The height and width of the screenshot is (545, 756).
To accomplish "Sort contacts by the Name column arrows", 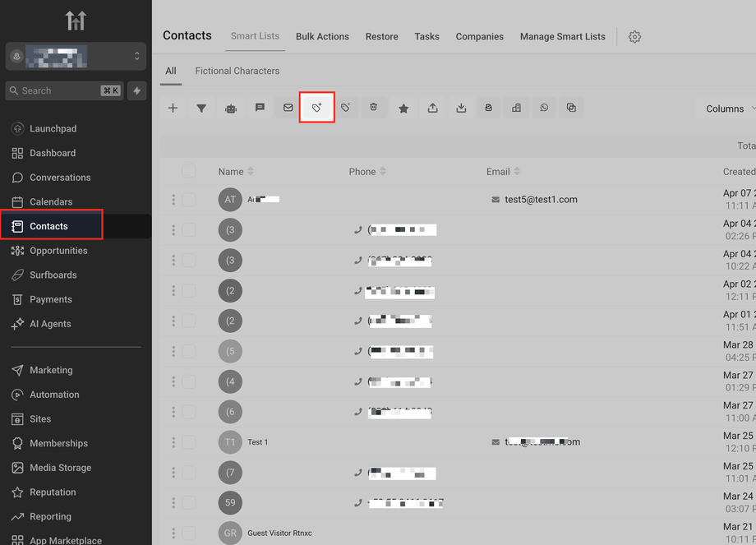I will coord(251,171).
